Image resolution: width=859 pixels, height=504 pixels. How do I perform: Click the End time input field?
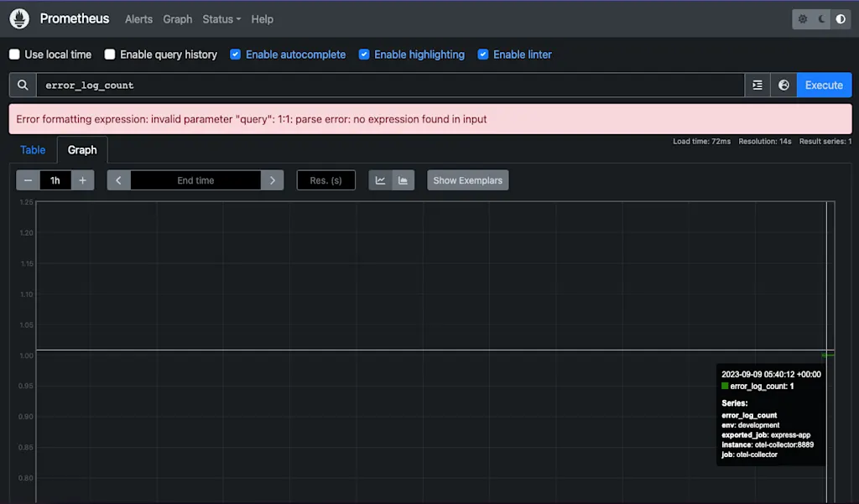click(x=195, y=180)
